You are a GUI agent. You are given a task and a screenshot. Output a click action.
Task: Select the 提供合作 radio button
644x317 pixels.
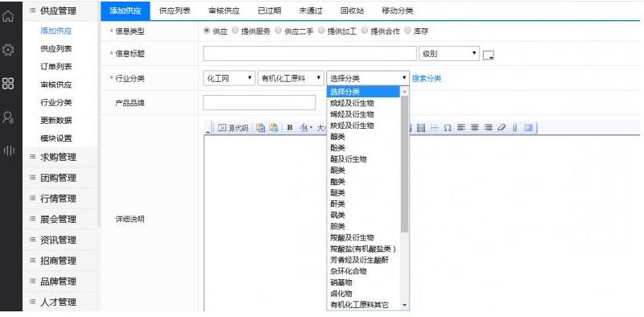(x=365, y=31)
